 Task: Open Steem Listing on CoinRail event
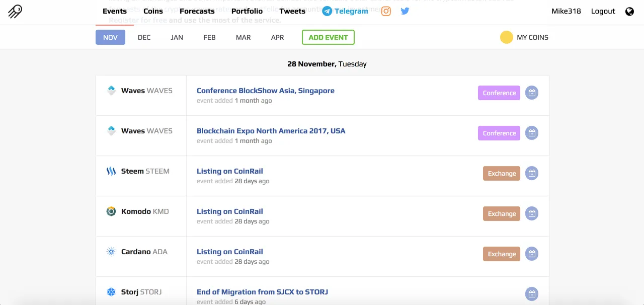point(229,171)
